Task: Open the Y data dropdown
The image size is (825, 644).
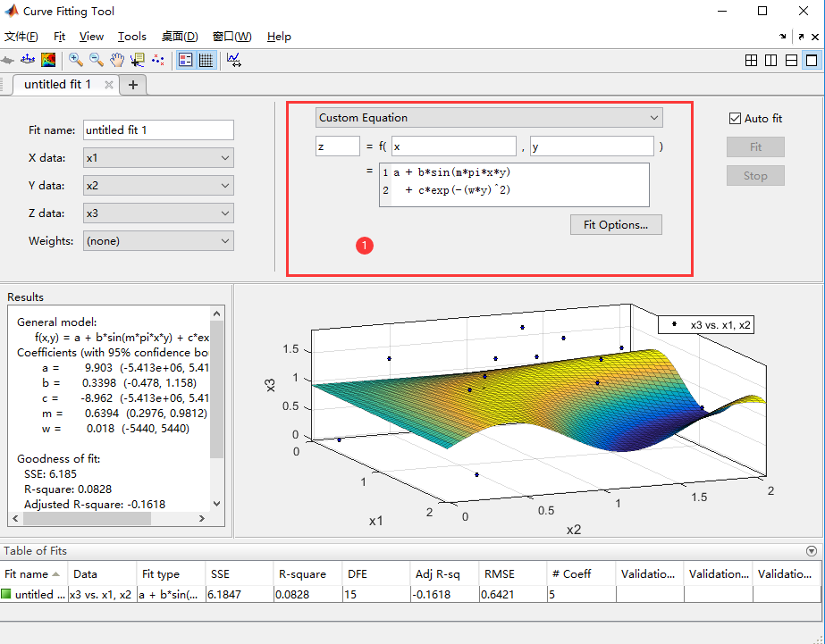Action: tap(158, 186)
